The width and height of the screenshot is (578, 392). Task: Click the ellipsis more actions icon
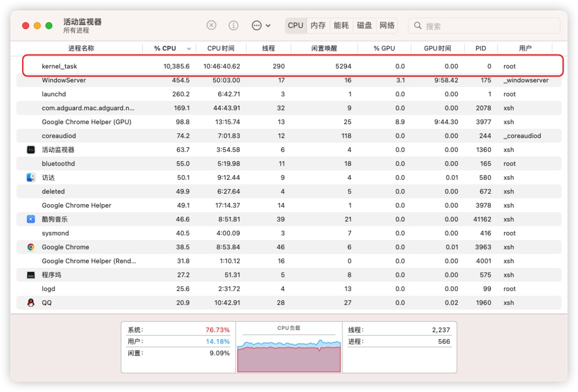[x=257, y=26]
